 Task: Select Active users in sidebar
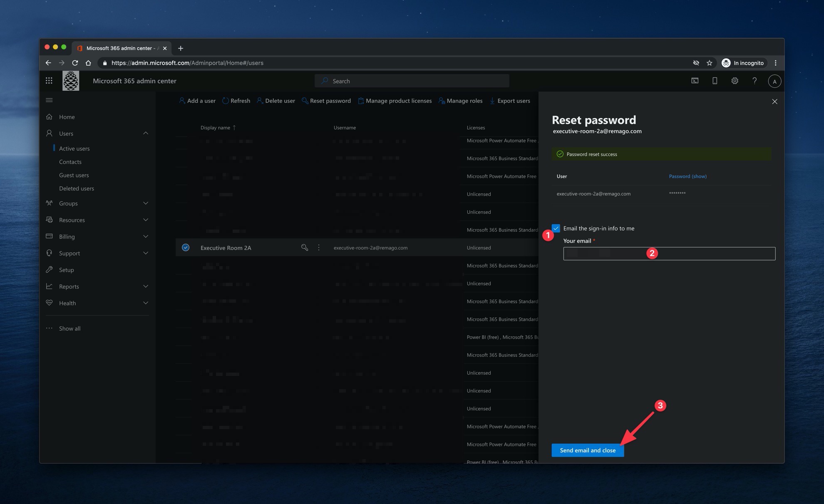click(74, 148)
